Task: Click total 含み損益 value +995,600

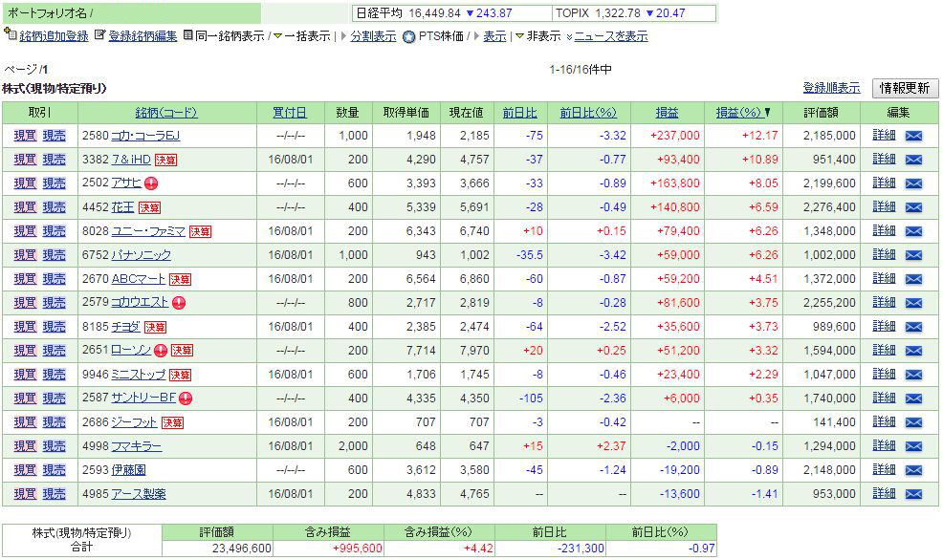Action: coord(358,549)
